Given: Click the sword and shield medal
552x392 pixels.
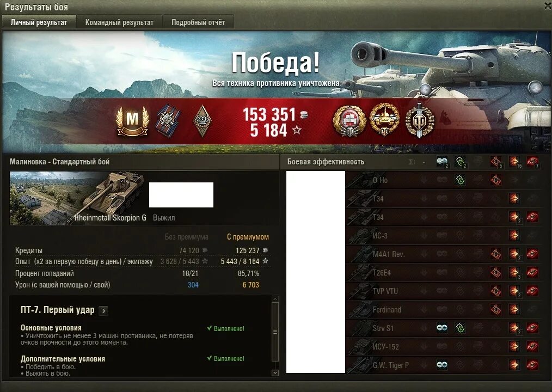Looking at the screenshot, I should pyautogui.click(x=419, y=120).
